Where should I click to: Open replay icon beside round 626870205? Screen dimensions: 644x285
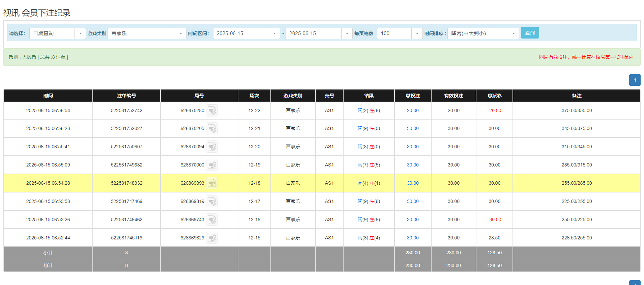[212, 129]
